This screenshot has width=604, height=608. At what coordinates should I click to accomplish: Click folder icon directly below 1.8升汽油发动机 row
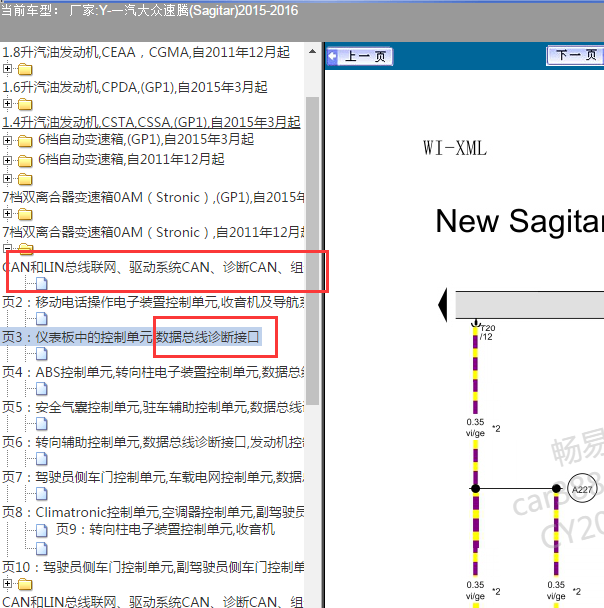25,69
